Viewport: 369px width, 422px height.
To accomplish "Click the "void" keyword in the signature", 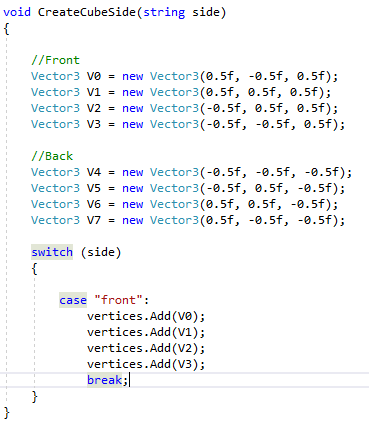I will point(17,12).
